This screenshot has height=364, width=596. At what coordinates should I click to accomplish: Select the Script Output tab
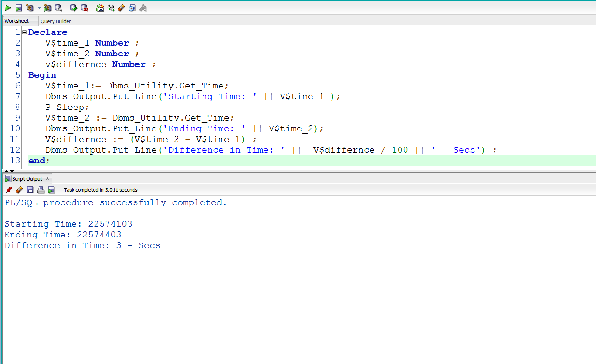(x=27, y=179)
